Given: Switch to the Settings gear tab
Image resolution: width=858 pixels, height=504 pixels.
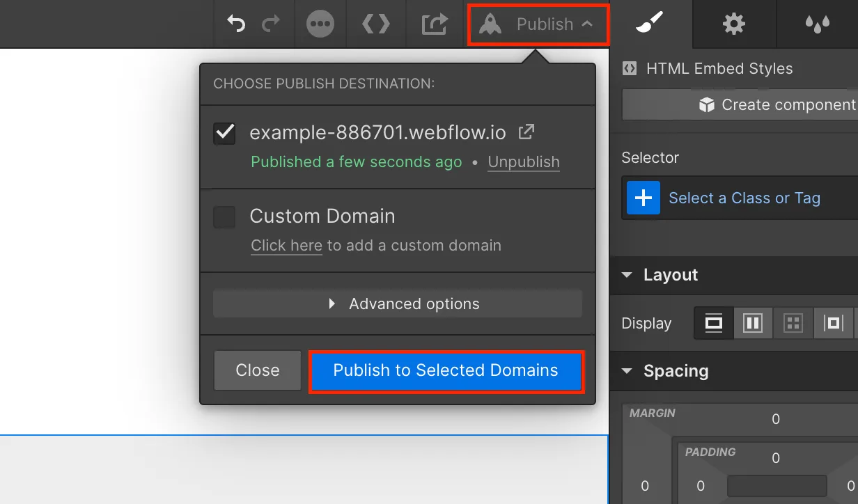Looking at the screenshot, I should (733, 23).
